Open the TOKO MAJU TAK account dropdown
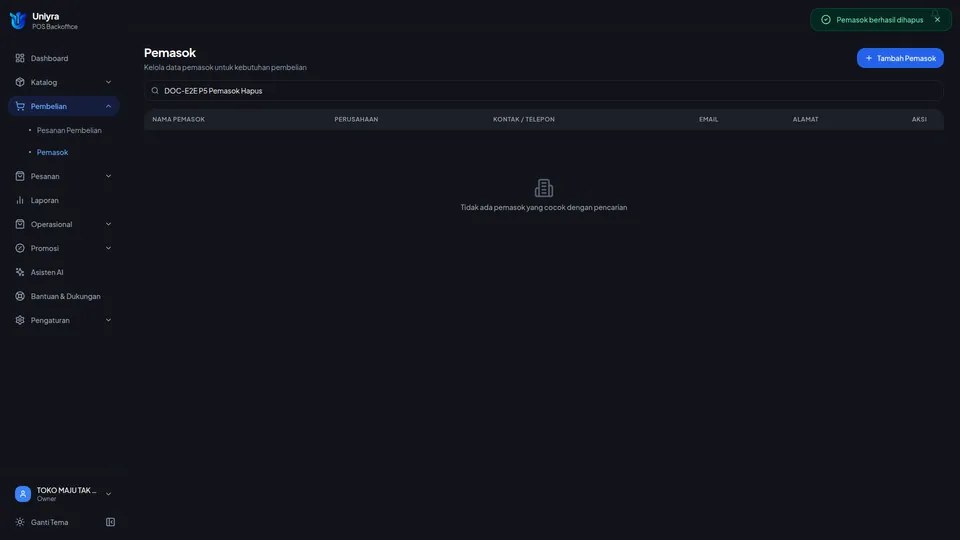 click(64, 494)
